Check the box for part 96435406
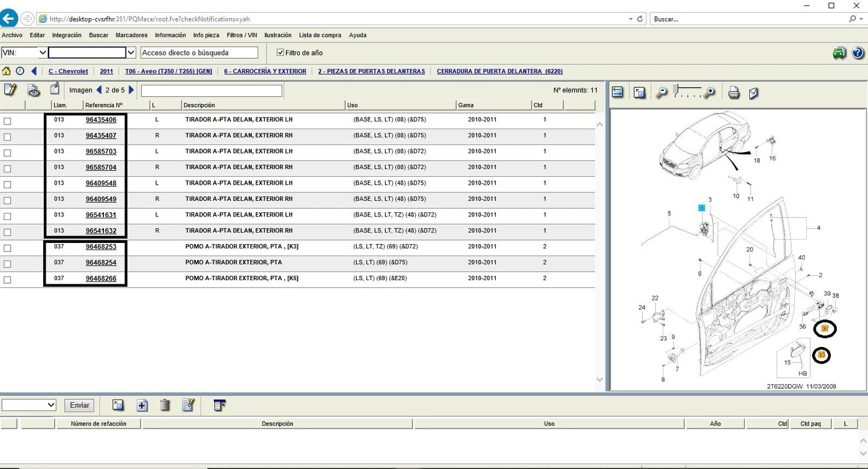The height and width of the screenshot is (469, 868). pos(7,121)
